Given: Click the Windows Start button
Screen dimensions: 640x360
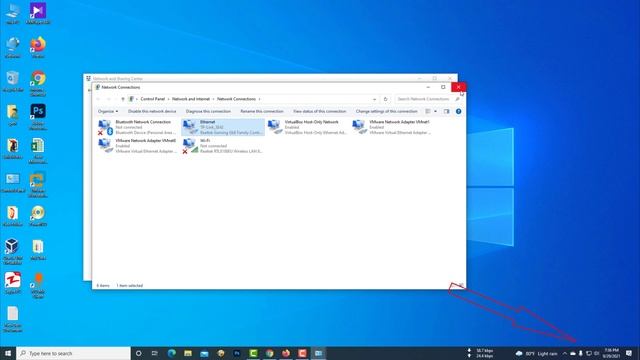Looking at the screenshot, I should tap(8, 353).
